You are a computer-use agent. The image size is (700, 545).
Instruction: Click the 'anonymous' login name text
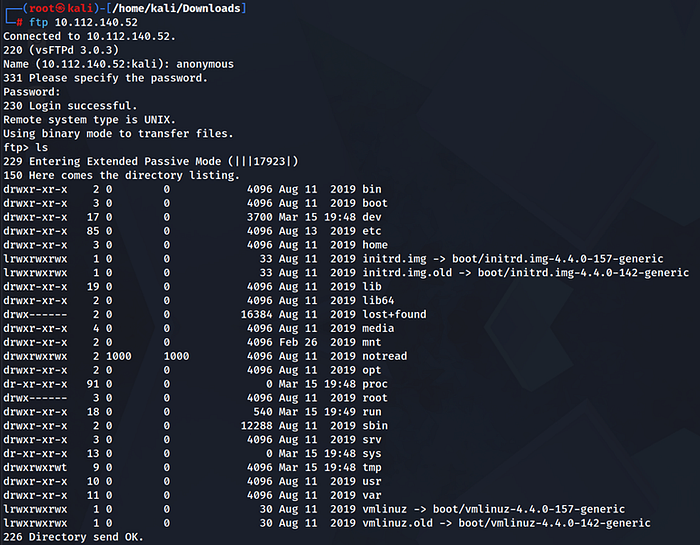(205, 64)
